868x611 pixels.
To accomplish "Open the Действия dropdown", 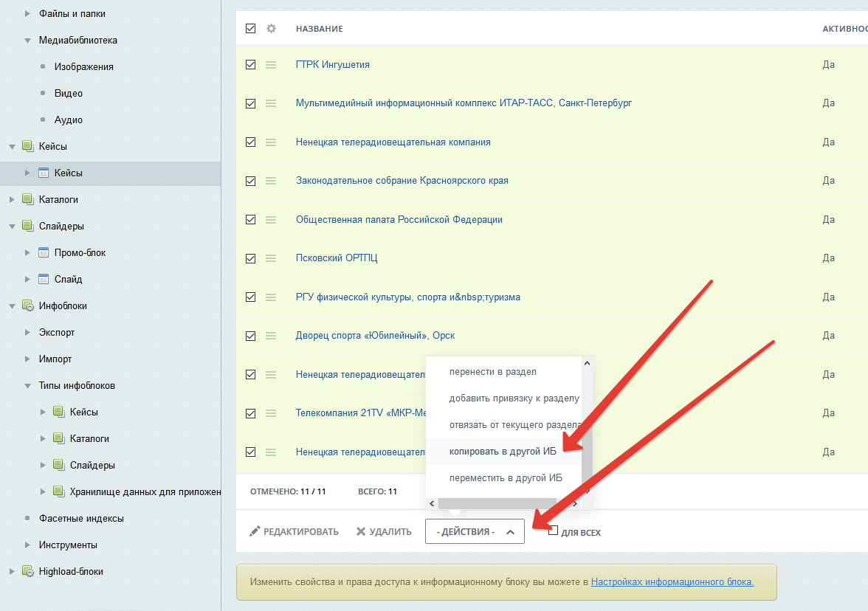I will tap(475, 531).
